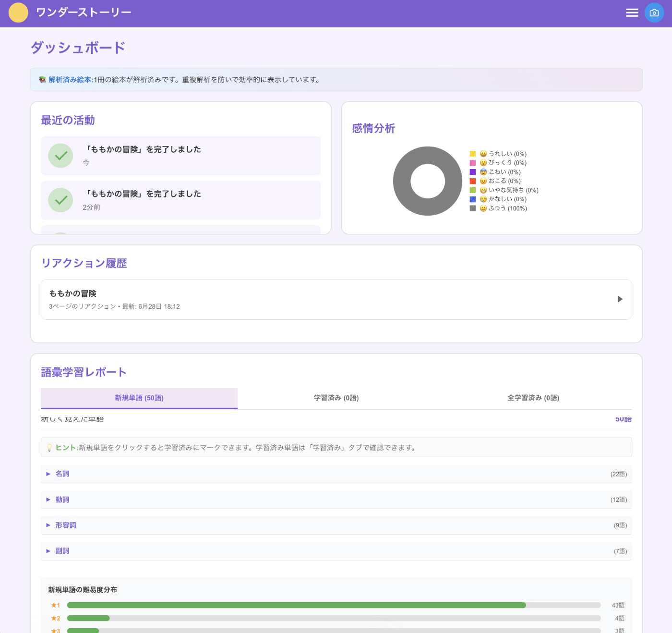This screenshot has height=633, width=672.
Task: Click the こわい scared face emoji
Action: tap(483, 172)
